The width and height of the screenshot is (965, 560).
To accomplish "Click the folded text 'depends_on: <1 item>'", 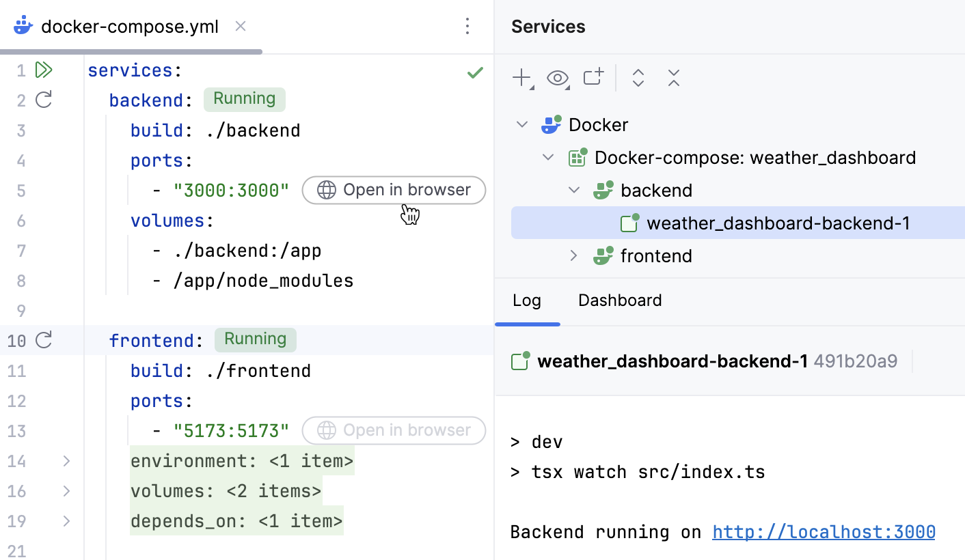I will point(236,521).
